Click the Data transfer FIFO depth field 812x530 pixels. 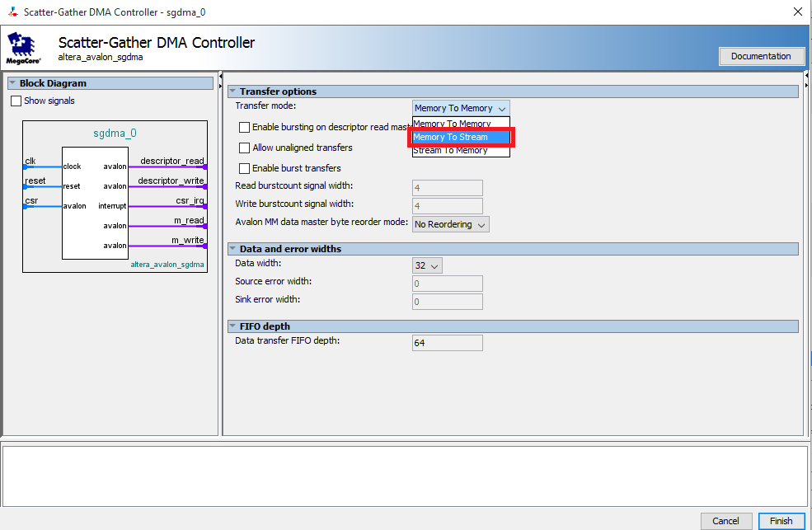[x=448, y=343]
